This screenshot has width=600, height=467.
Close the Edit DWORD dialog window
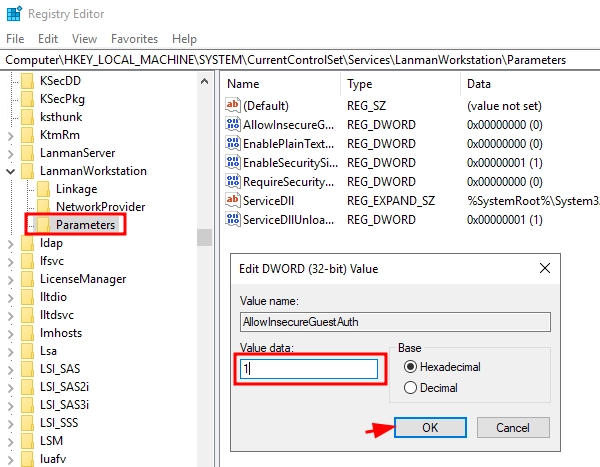544,269
